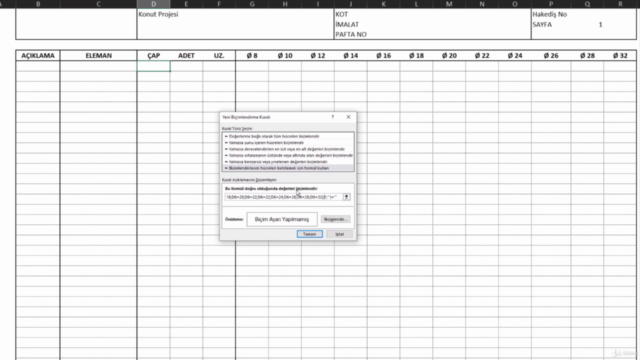This screenshot has width=640, height=360.
Task: Select rule type 'Yalnızca benzersiz veya yinelenen değerleri biçimlendir'
Action: click(288, 162)
